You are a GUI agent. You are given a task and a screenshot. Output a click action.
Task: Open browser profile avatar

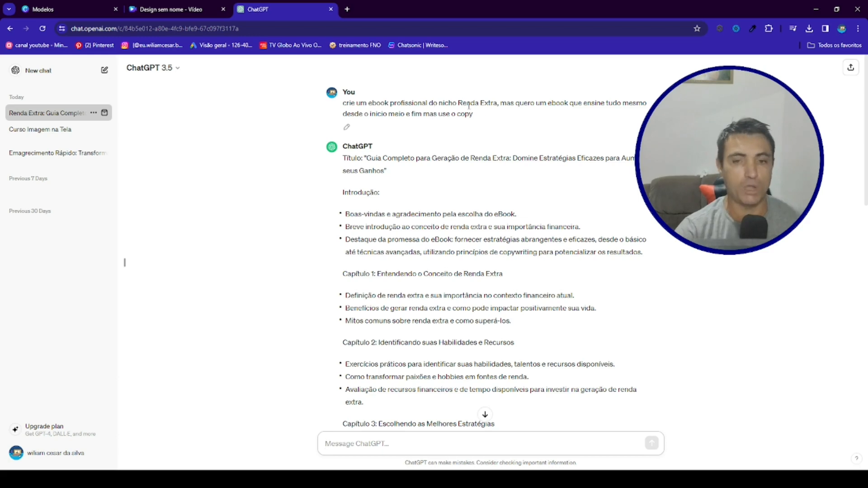[842, 28]
